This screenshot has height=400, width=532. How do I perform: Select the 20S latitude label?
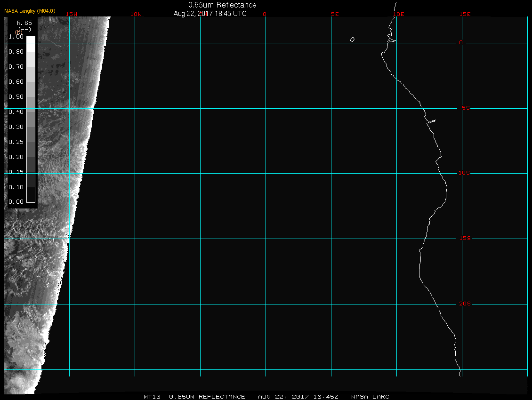[x=464, y=304]
